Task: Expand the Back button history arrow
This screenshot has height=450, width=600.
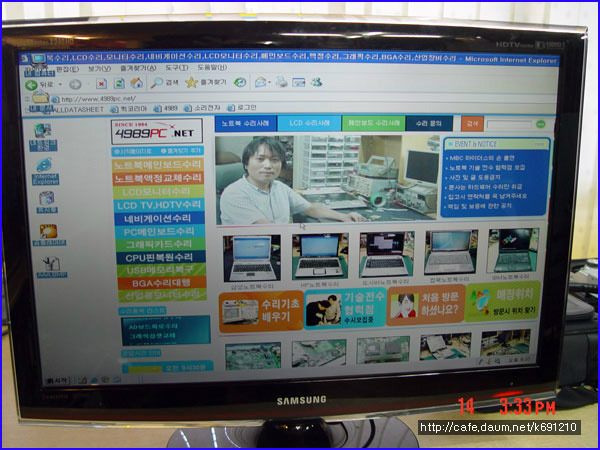Action: click(60, 84)
